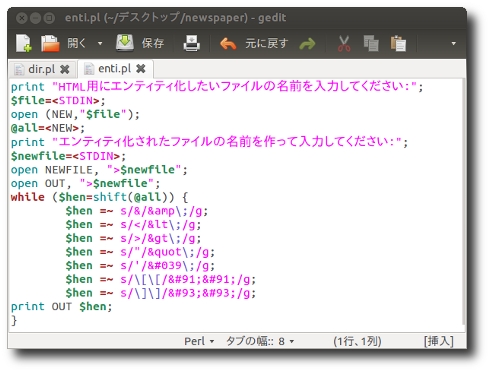The image size is (490, 372).
Task: Select the enti.pl tab
Action: tap(114, 69)
